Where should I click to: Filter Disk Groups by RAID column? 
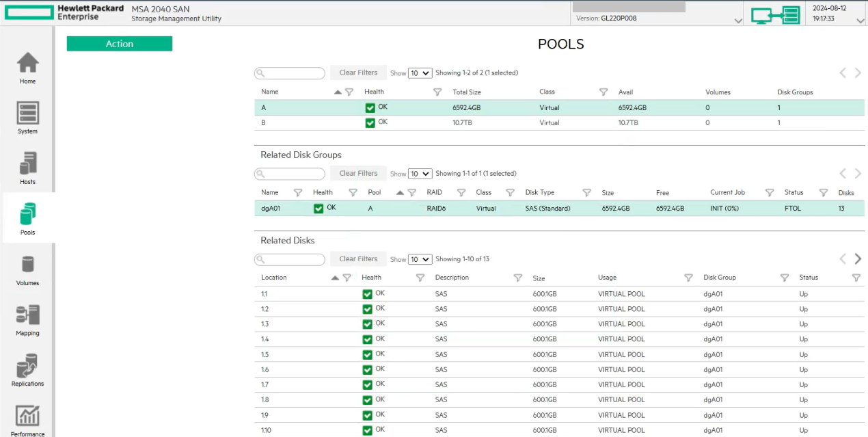point(461,193)
